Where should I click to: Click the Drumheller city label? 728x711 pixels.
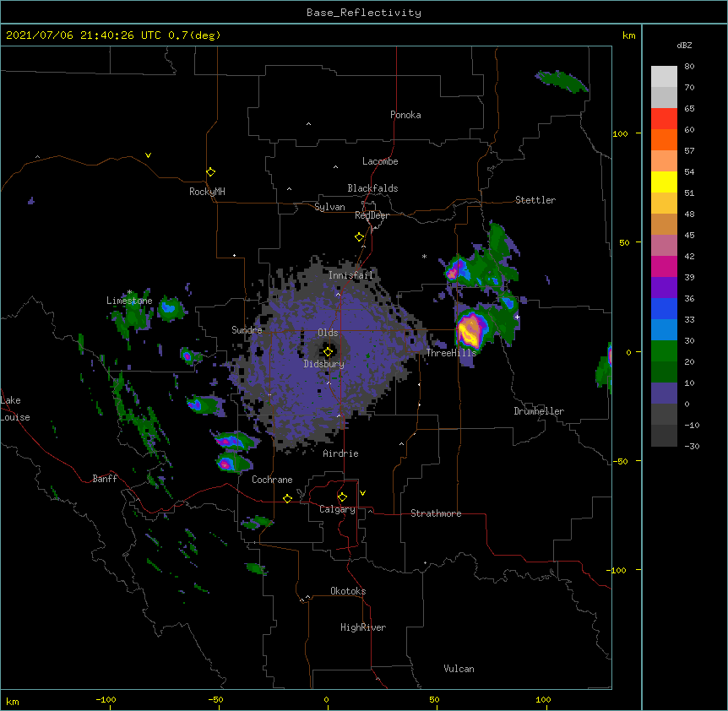pos(539,411)
